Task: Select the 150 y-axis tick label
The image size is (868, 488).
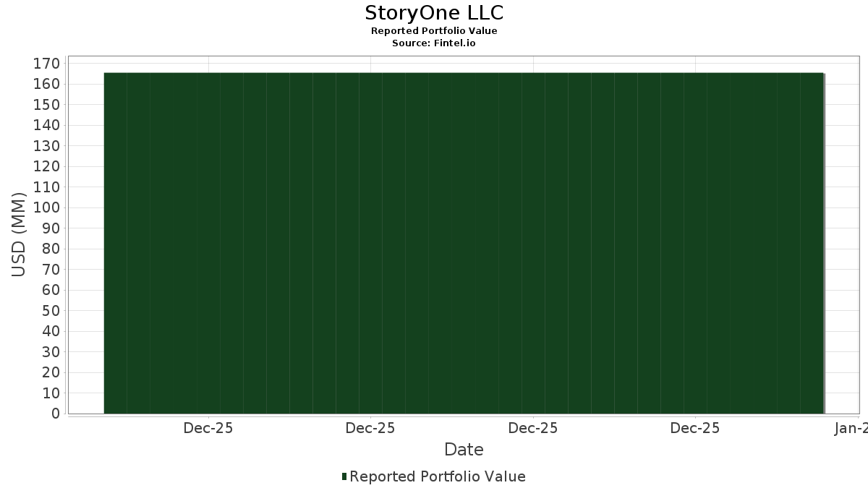Action: coord(46,105)
